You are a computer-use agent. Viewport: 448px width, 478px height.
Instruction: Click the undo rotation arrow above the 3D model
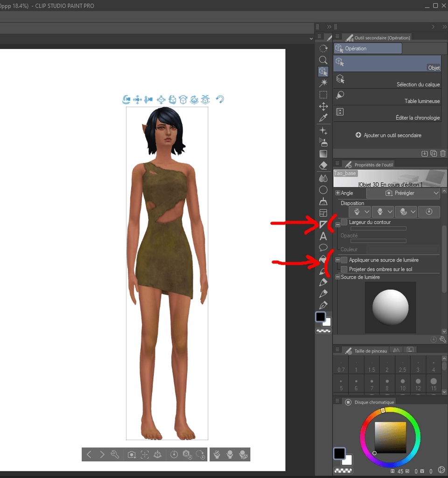(220, 99)
